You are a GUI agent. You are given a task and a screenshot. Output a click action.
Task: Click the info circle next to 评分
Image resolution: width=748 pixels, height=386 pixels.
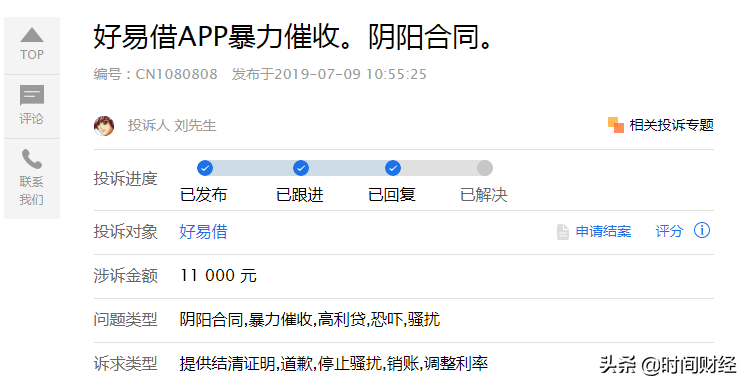click(x=702, y=230)
